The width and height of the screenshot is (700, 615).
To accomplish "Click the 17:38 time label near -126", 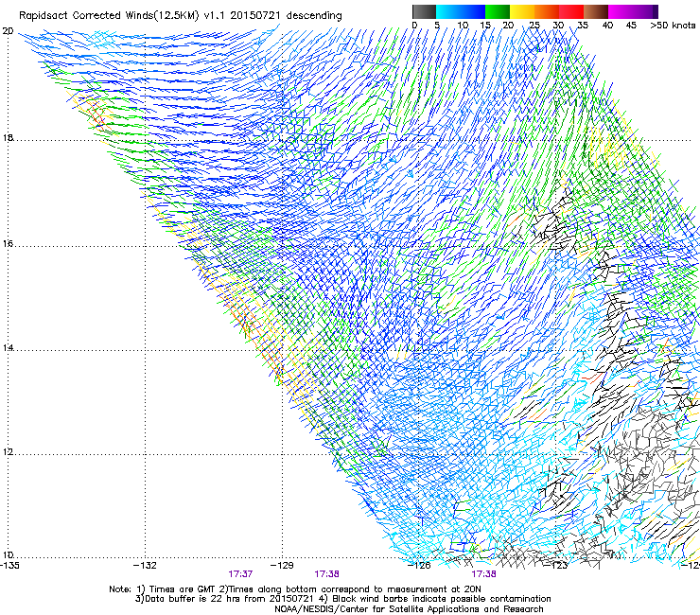I will [x=483, y=574].
